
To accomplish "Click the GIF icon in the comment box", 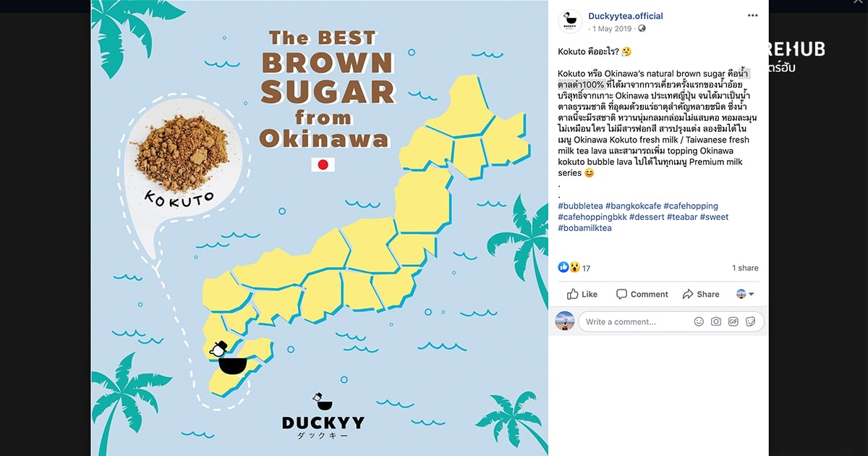I will (x=733, y=321).
